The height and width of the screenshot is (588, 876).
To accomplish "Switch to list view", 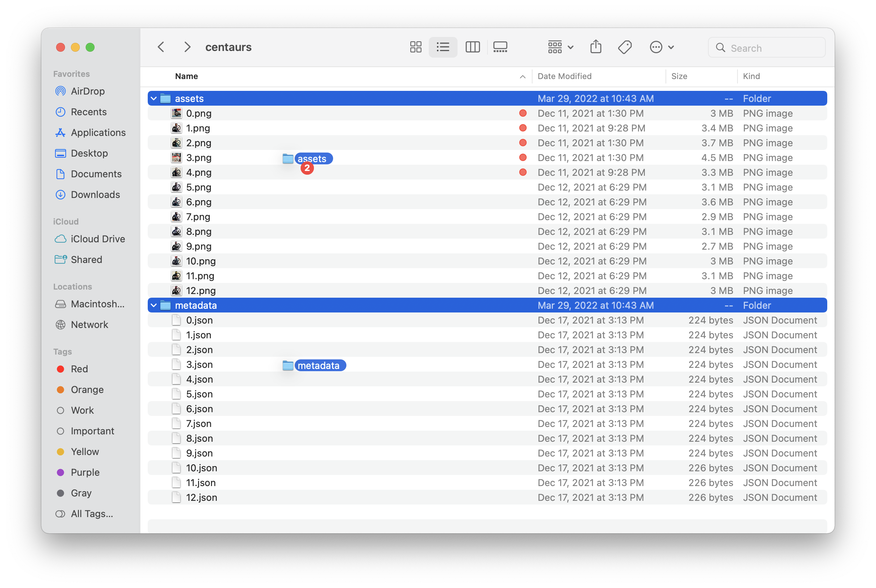I will [440, 47].
